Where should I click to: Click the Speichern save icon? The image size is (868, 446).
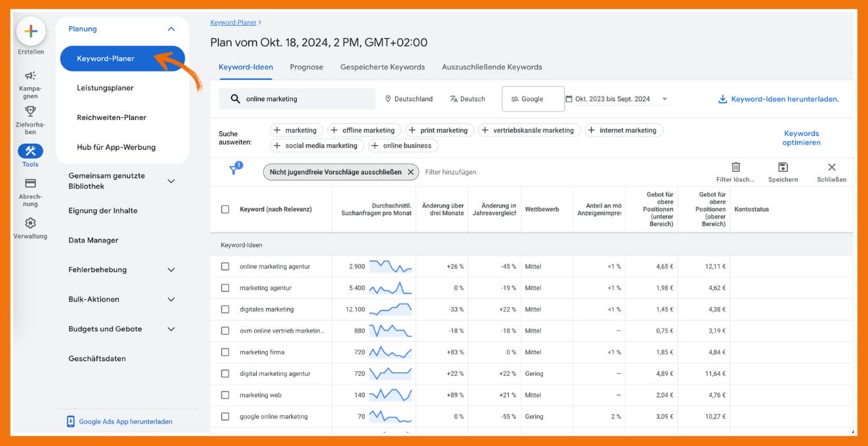(783, 167)
